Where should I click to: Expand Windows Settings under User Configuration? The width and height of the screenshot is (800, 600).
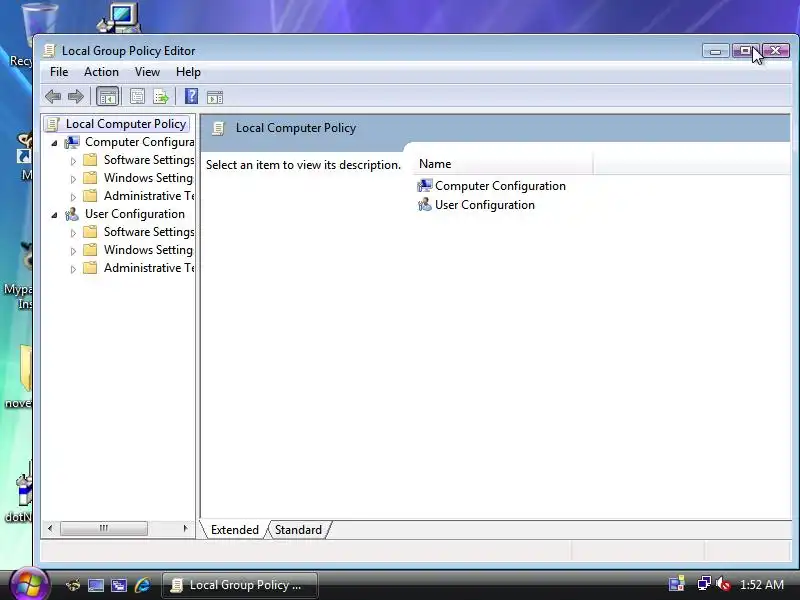73,251
